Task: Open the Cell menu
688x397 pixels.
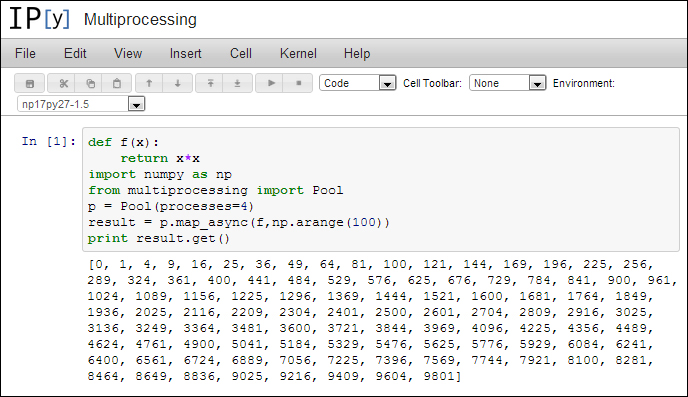Action: 241,54
